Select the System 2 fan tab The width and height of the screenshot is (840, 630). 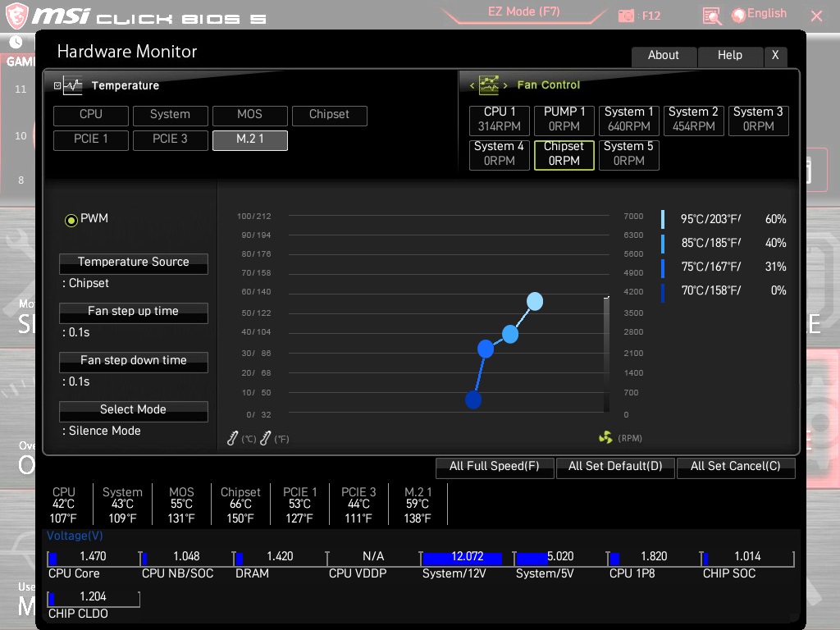(694, 121)
